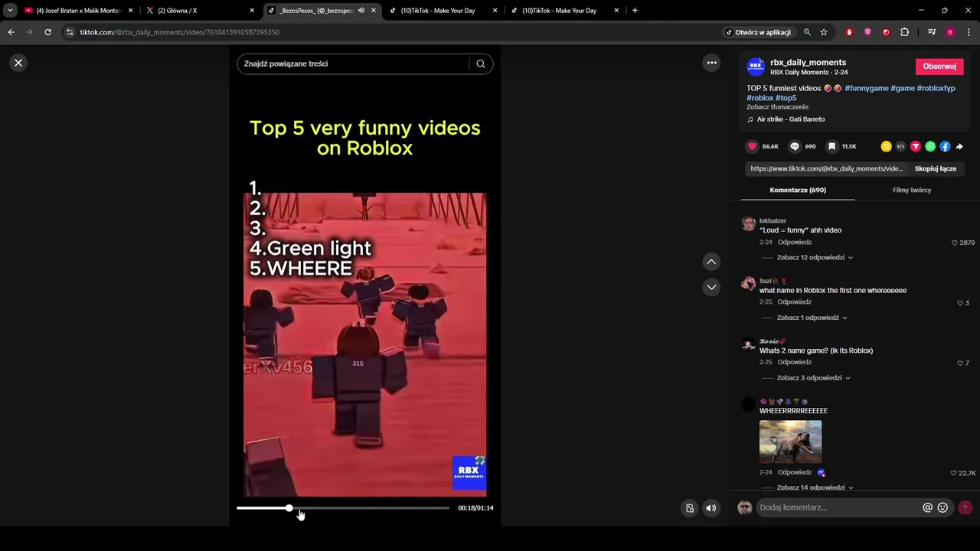Switch to Komentarze (690) tab
Screen dimensions: 980x551
point(798,190)
